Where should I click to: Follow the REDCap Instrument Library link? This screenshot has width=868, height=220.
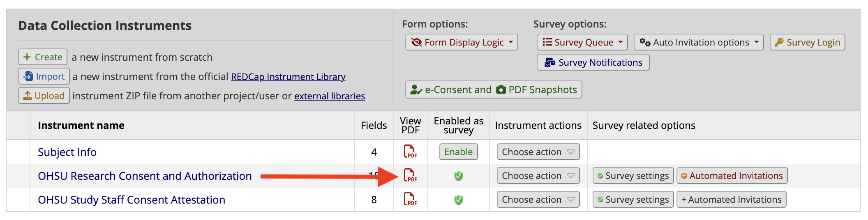(288, 77)
